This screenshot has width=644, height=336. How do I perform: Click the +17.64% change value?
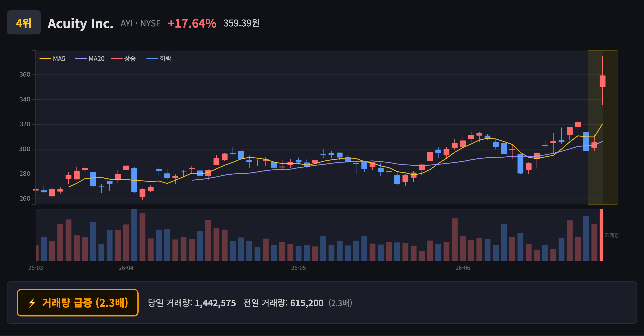(192, 24)
